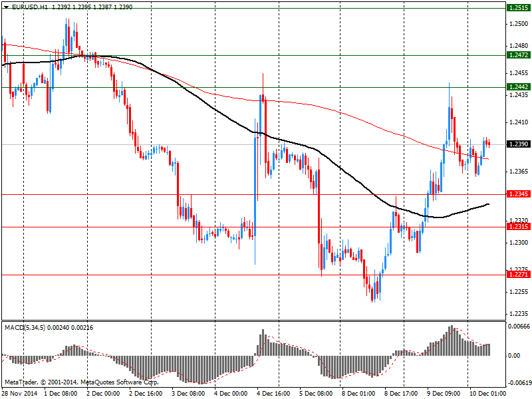Image resolution: width=532 pixels, height=399 pixels.
Task: Click the MACD(5,34,5) indicator label
Action: tap(25, 328)
